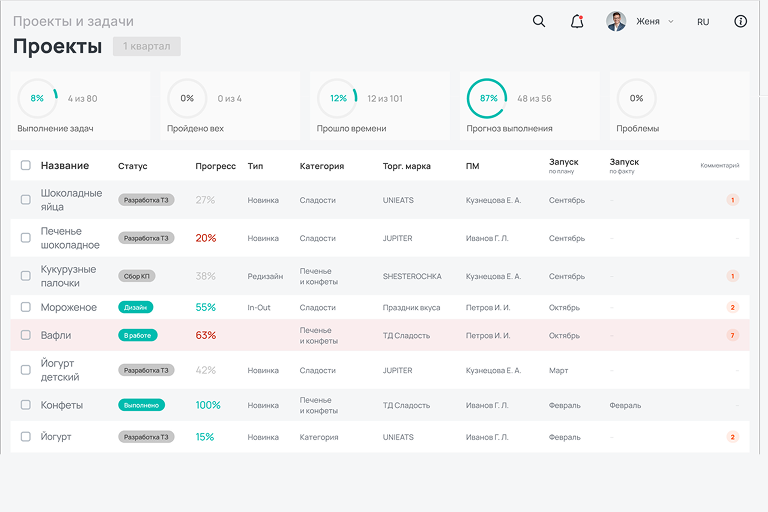
Task: Click comment badge on Шоколадные яйца row
Action: click(x=732, y=200)
